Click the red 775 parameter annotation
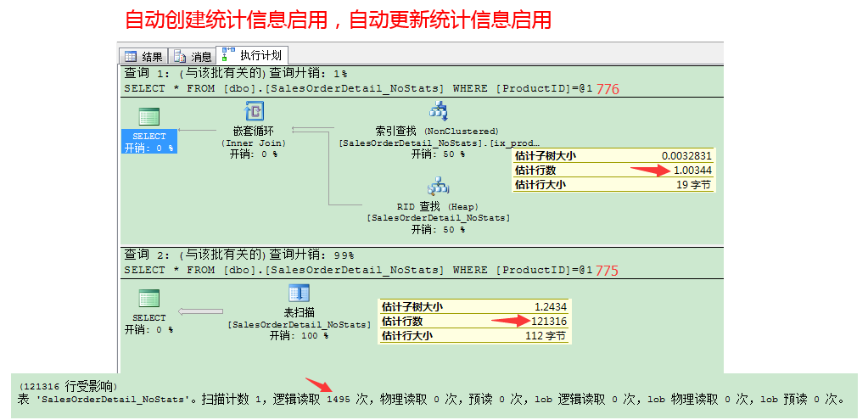868x420 pixels. [607, 271]
